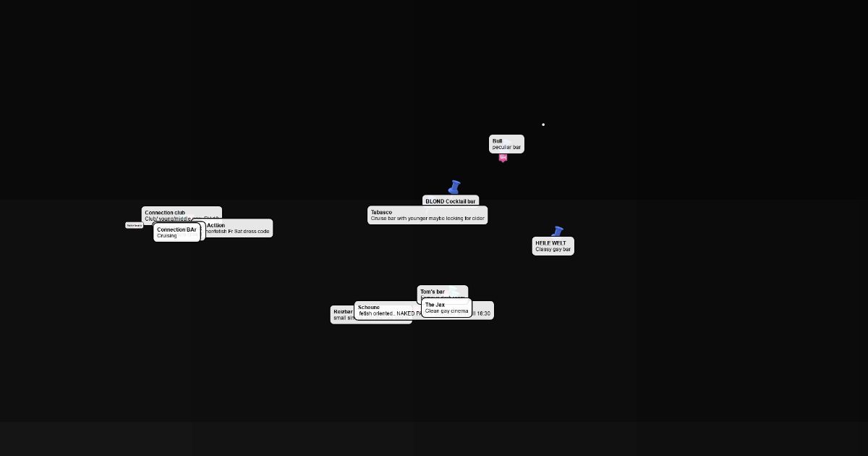Image resolution: width=868 pixels, height=456 pixels.
Task: Open the Tabasco cruise bar label
Action: point(427,215)
